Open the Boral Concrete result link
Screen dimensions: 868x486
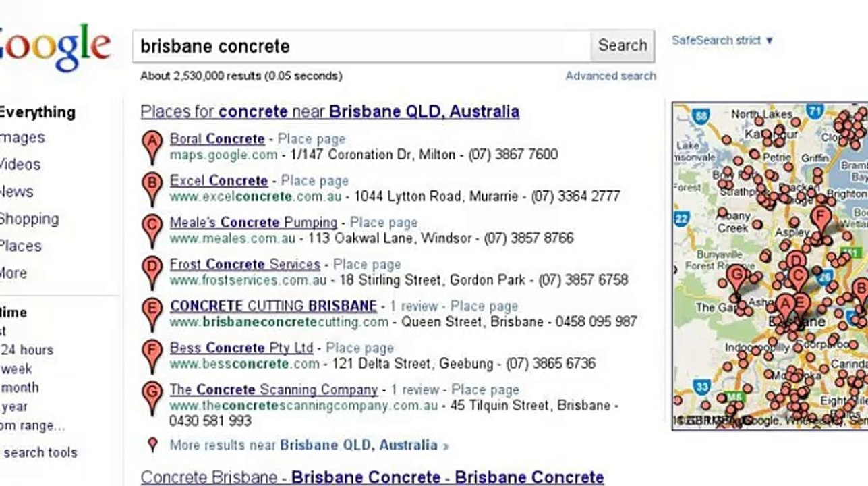click(217, 138)
